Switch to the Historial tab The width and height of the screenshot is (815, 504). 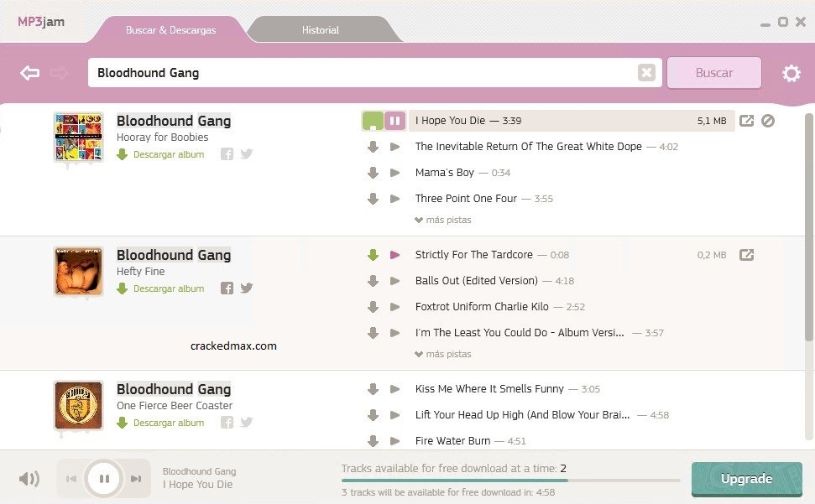[x=321, y=30]
